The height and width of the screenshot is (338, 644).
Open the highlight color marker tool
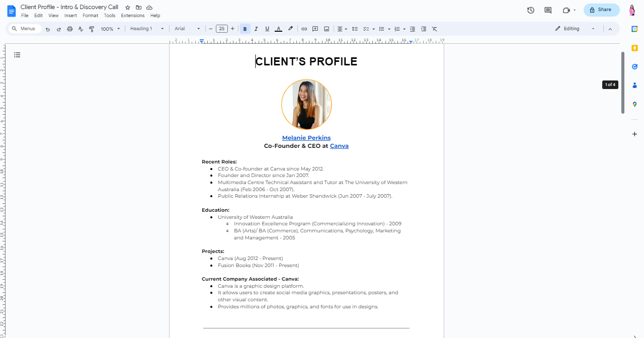pyautogui.click(x=290, y=29)
